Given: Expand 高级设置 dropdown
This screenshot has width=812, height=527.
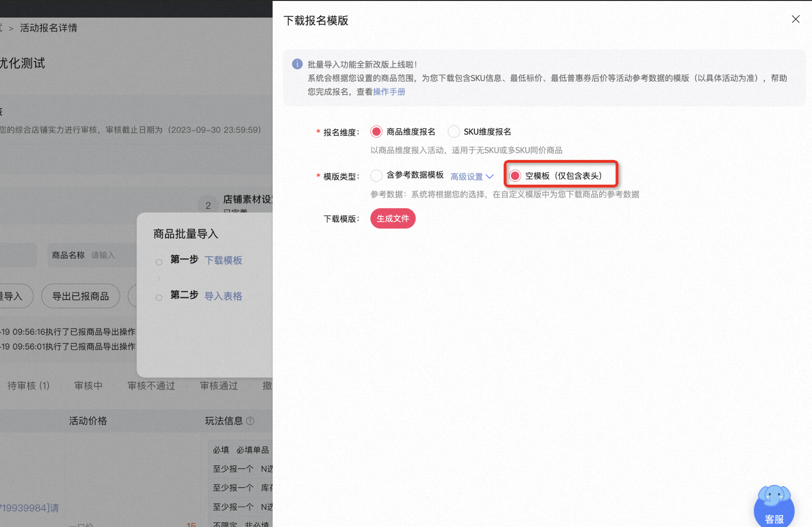Looking at the screenshot, I should [472, 177].
